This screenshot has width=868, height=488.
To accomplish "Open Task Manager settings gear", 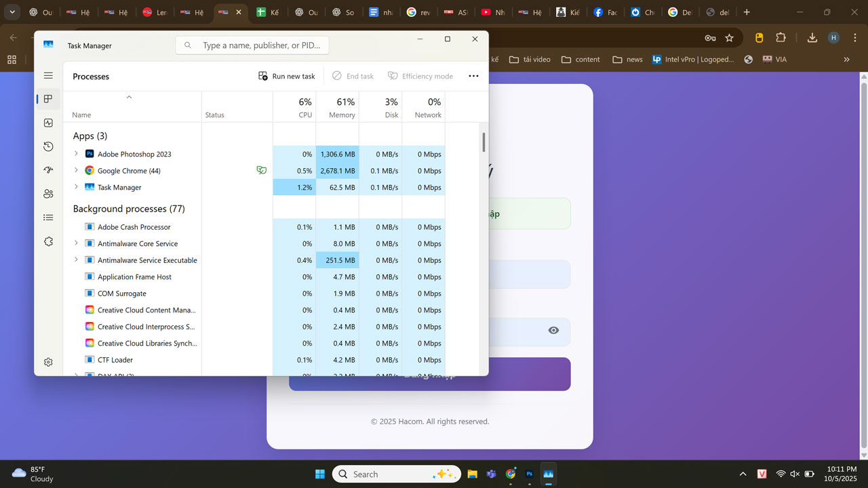I will (x=48, y=362).
